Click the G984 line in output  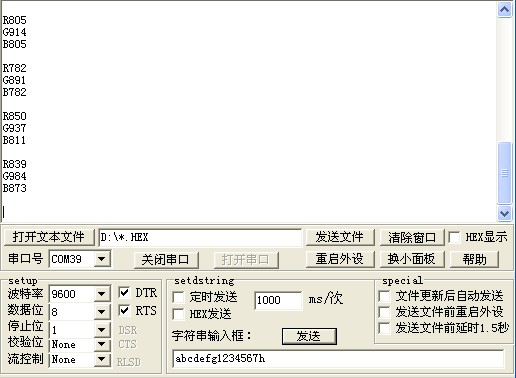tap(14, 176)
